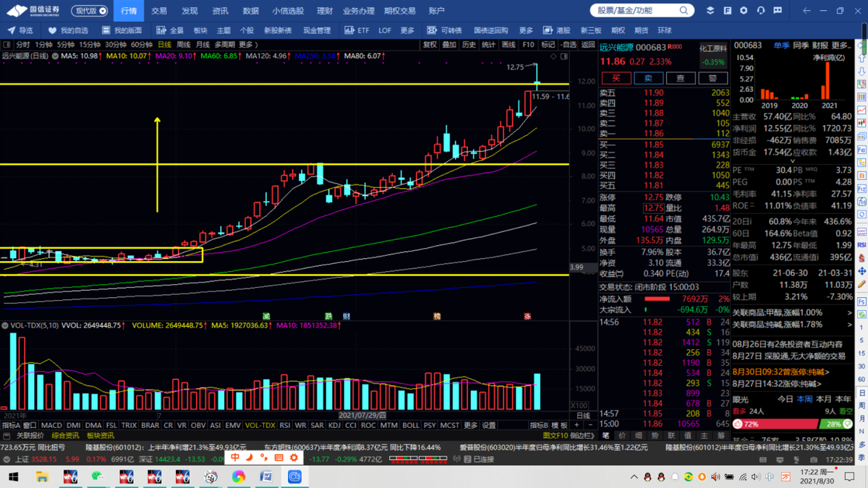868x488 pixels.
Task: Click the orange gear on IME bar
Action: (294, 458)
